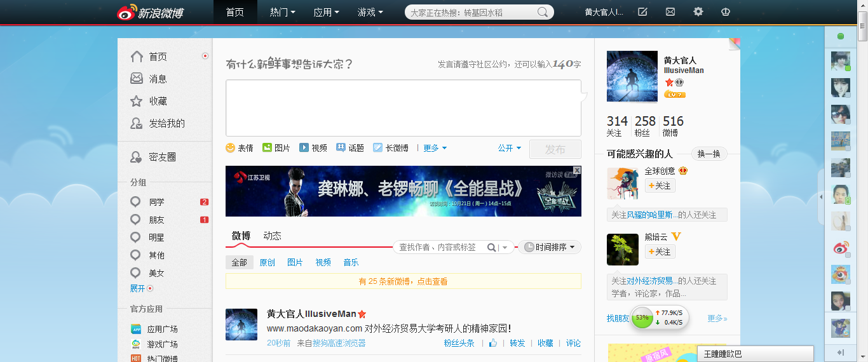Click inside the weibo compose text box
868x362 pixels.
(403, 108)
